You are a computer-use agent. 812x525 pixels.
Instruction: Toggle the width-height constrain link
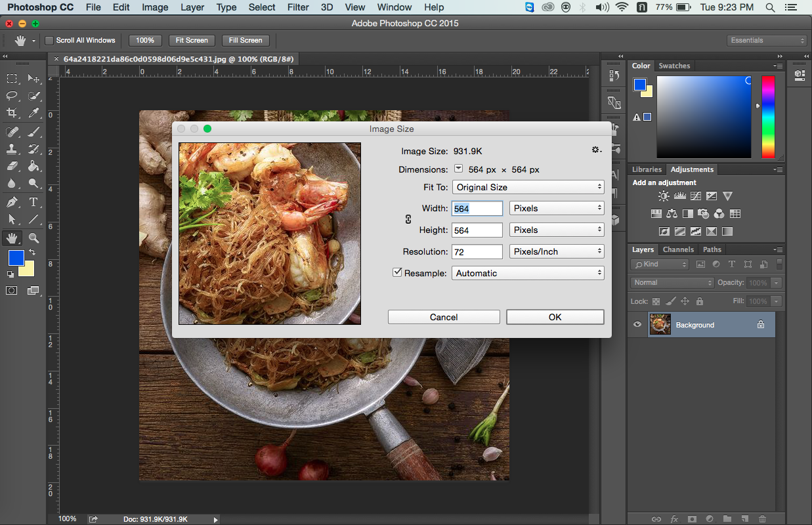coord(408,219)
